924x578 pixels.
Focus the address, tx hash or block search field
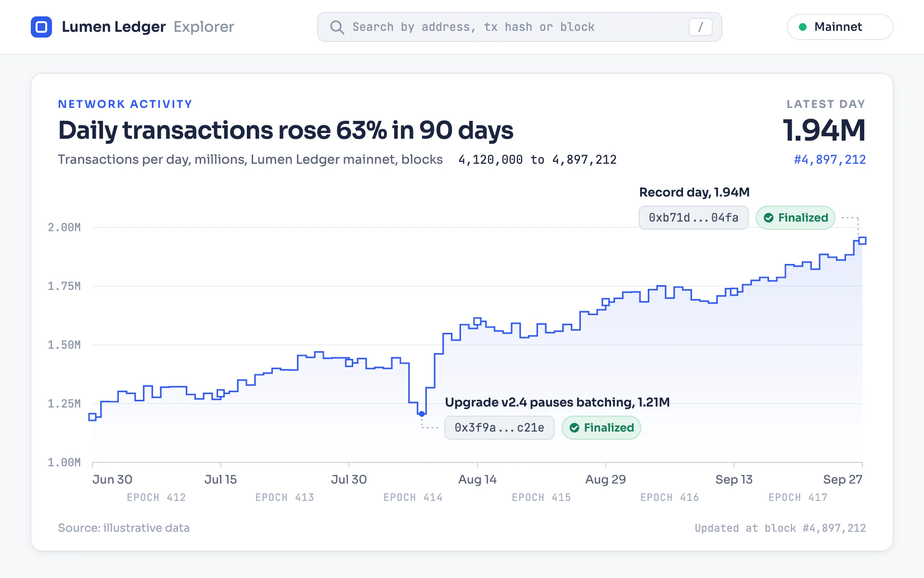[x=519, y=27]
